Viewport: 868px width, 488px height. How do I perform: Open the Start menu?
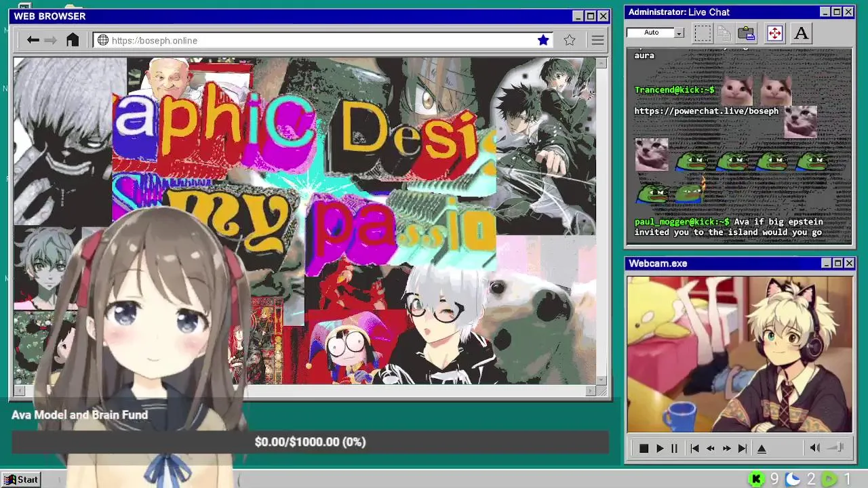pos(21,480)
